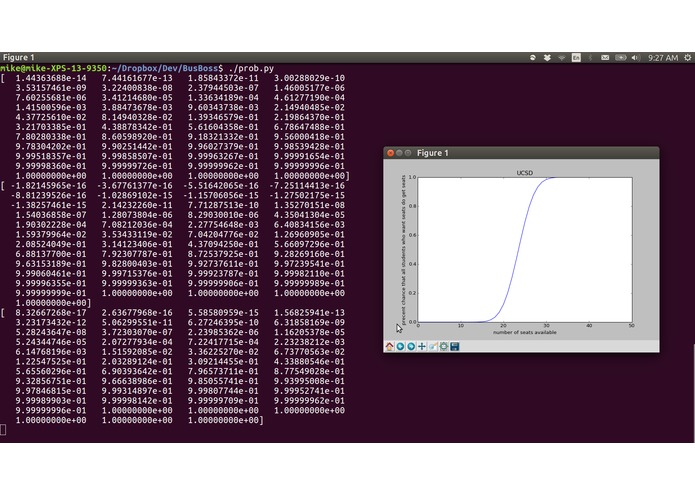Viewport: 695px width, 494px height.
Task: Click the y-axis tick label 0.6
Action: tap(412, 235)
